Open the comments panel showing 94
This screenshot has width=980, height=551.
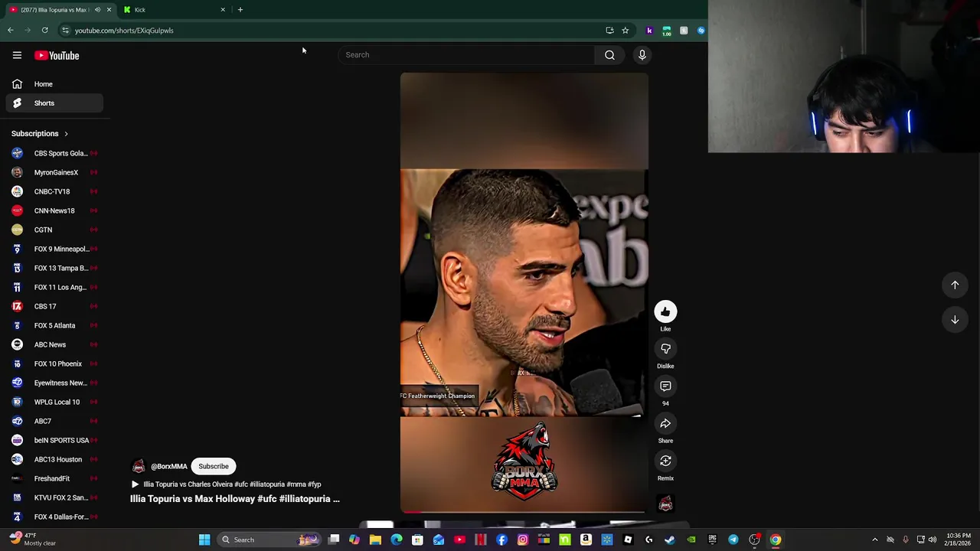point(665,386)
